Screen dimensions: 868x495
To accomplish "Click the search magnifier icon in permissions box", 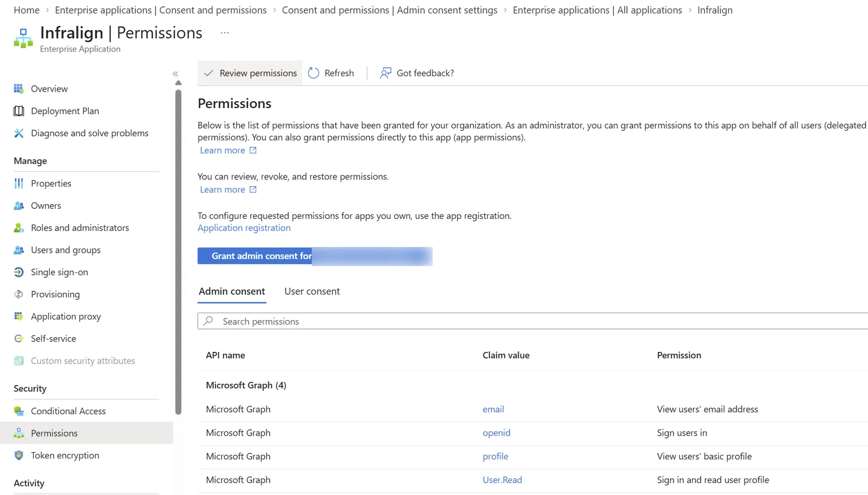I will tap(208, 321).
